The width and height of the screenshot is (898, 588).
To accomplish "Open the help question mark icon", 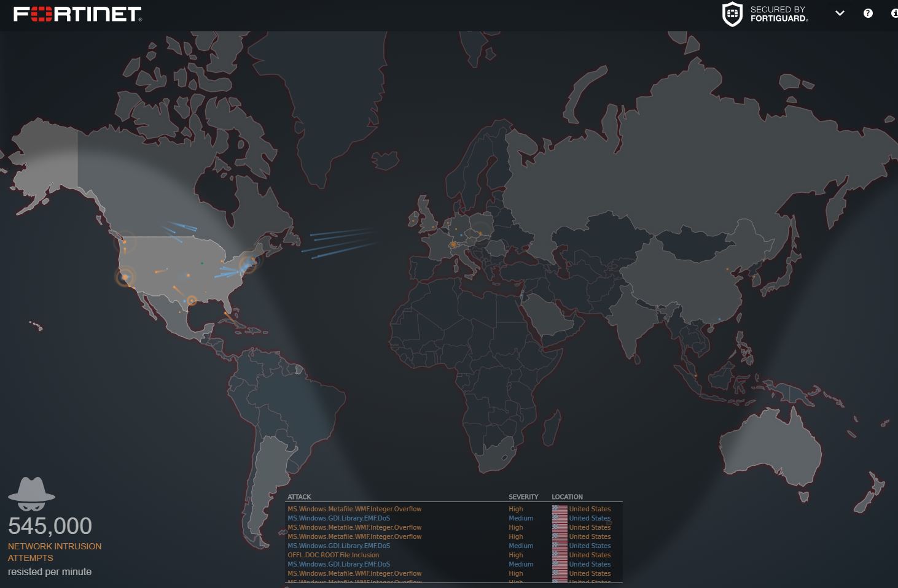I will pos(868,13).
